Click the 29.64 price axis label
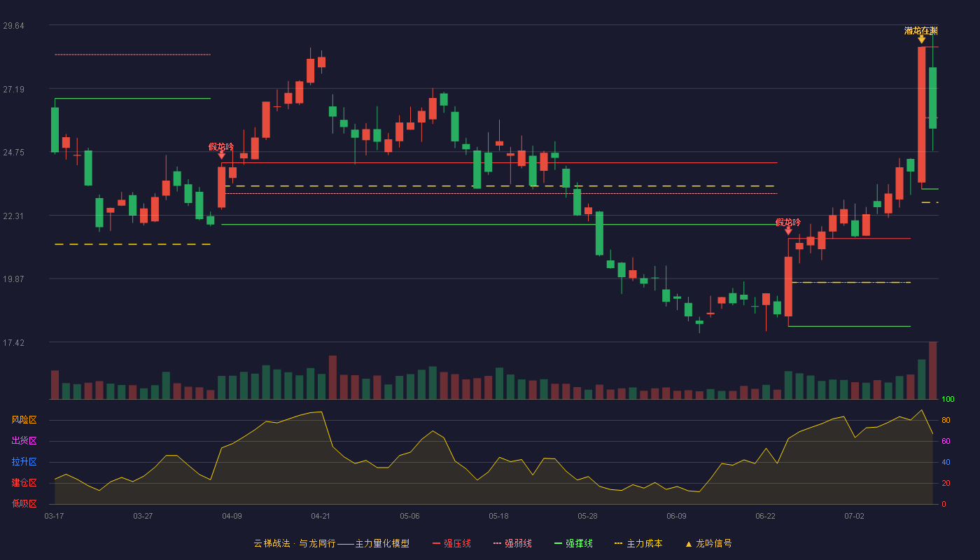 pos(13,26)
